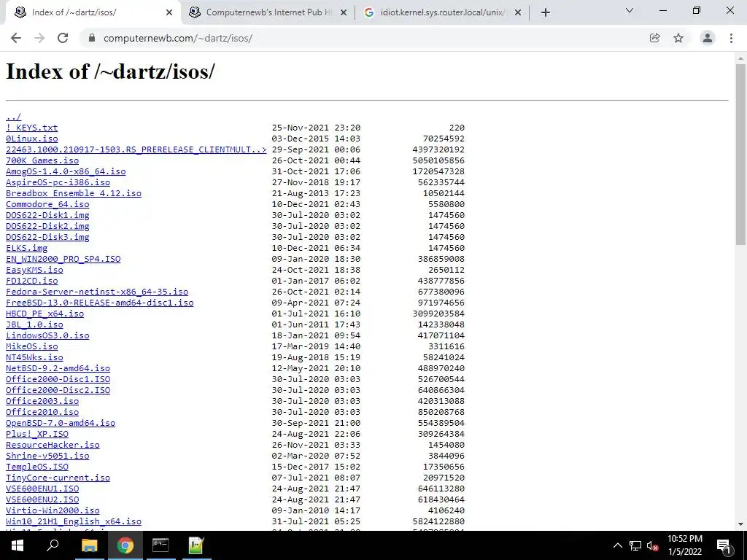
Task: Open the Chrome profile avatar
Action: click(708, 38)
